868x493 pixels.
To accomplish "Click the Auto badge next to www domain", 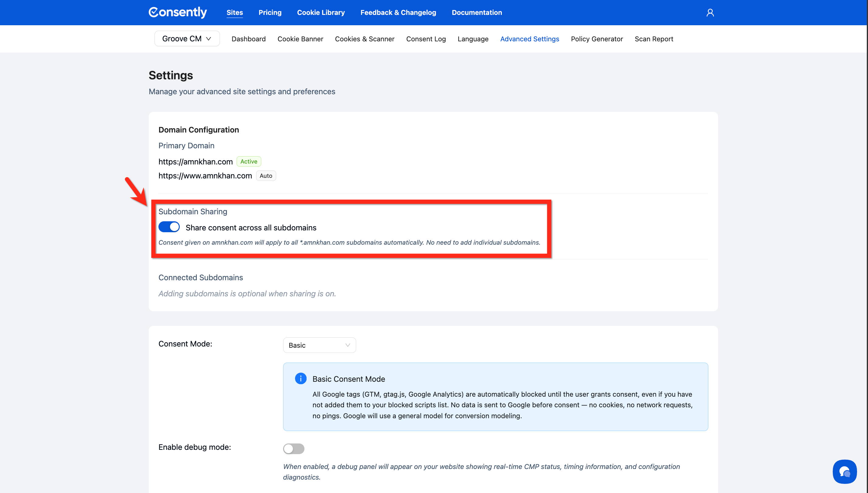I will 266,176.
